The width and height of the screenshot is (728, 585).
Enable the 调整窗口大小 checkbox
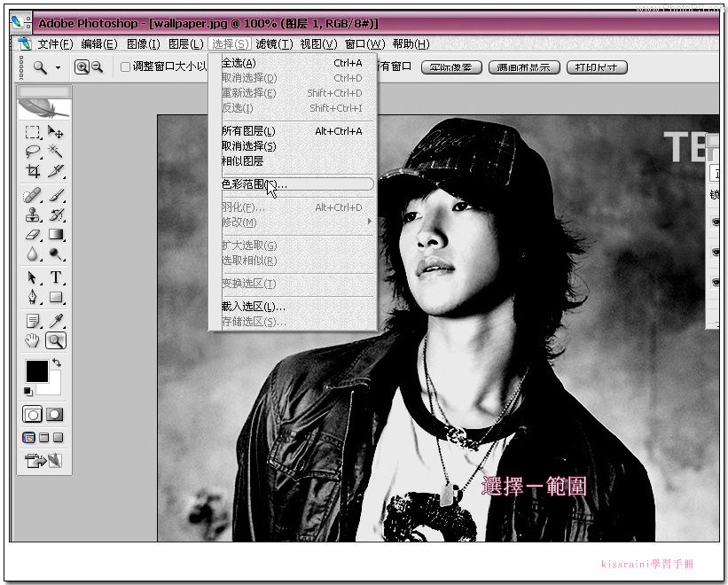[125, 67]
